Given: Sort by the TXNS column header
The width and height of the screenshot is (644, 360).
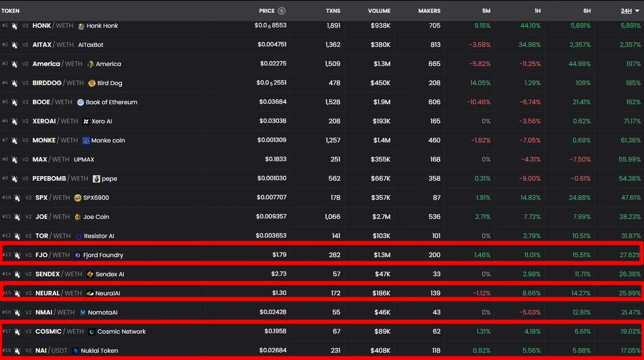Looking at the screenshot, I should 333,11.
